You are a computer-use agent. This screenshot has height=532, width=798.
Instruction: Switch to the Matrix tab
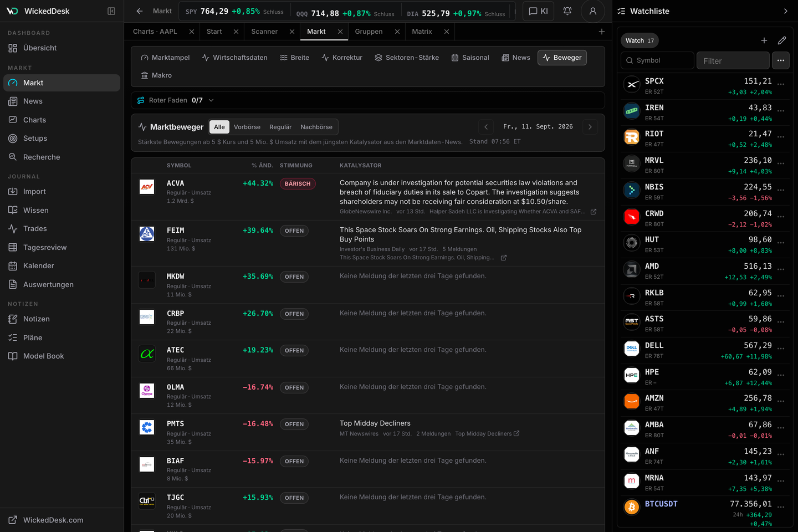pos(422,32)
